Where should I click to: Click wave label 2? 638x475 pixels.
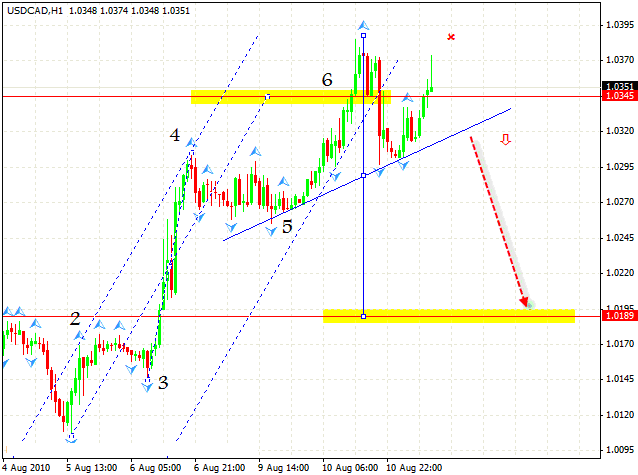75,319
